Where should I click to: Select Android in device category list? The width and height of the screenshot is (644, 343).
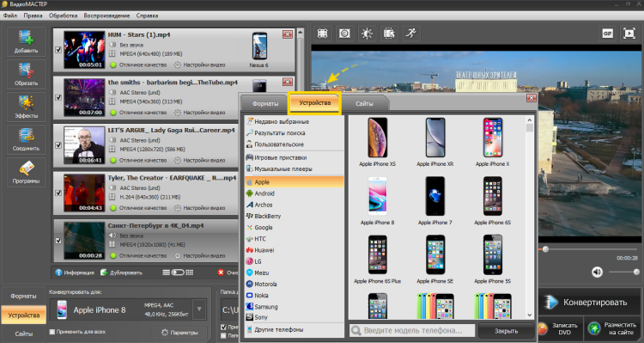294,193
